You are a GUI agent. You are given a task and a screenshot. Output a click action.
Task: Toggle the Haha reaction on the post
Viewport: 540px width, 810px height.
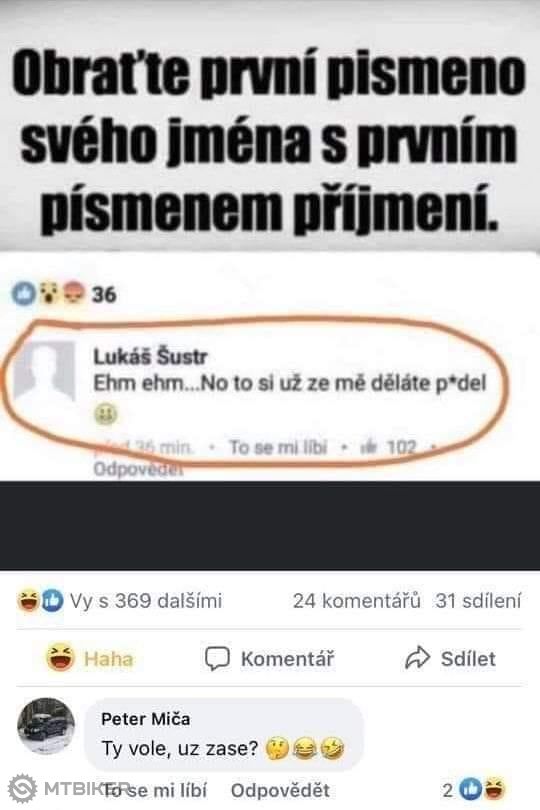90,658
